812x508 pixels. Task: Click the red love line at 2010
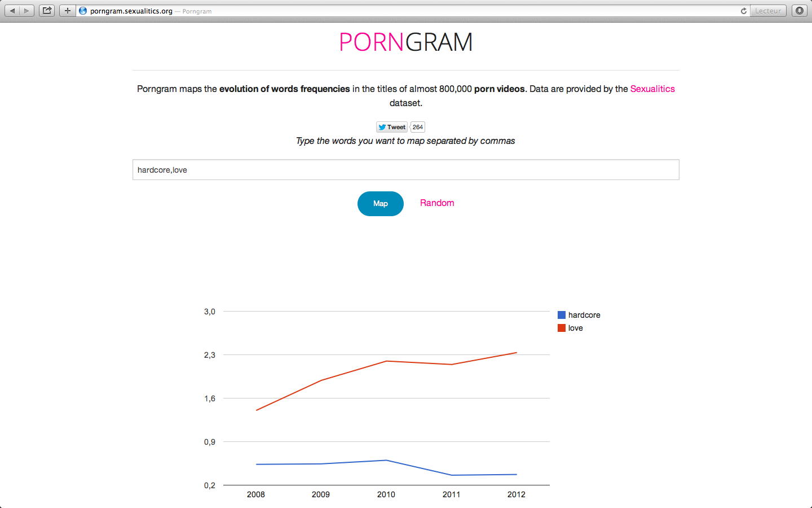point(386,361)
